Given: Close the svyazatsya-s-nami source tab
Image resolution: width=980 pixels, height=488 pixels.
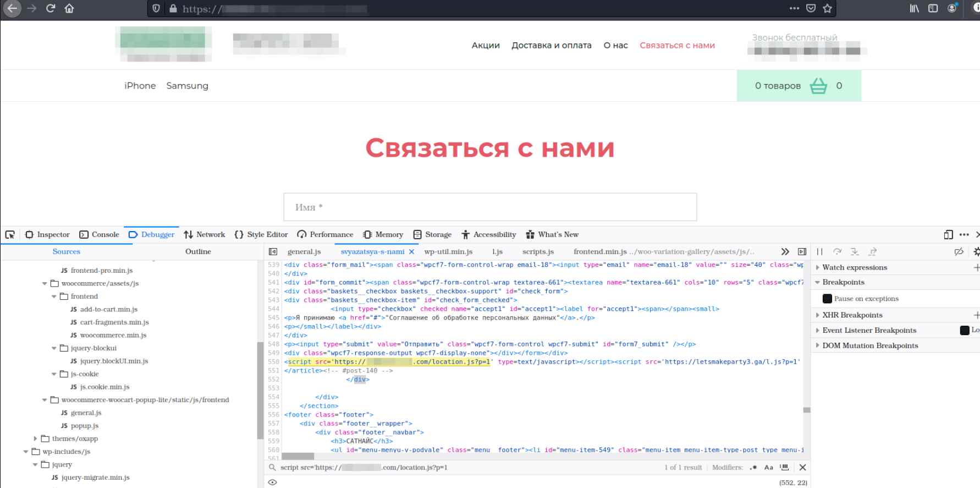Looking at the screenshot, I should pyautogui.click(x=411, y=251).
